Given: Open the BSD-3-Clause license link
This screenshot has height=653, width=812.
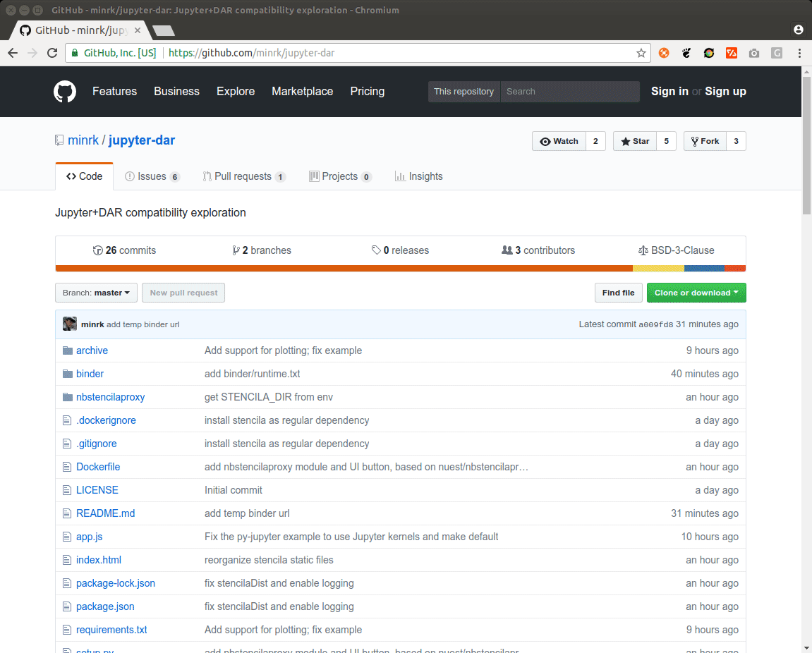Looking at the screenshot, I should (x=677, y=250).
